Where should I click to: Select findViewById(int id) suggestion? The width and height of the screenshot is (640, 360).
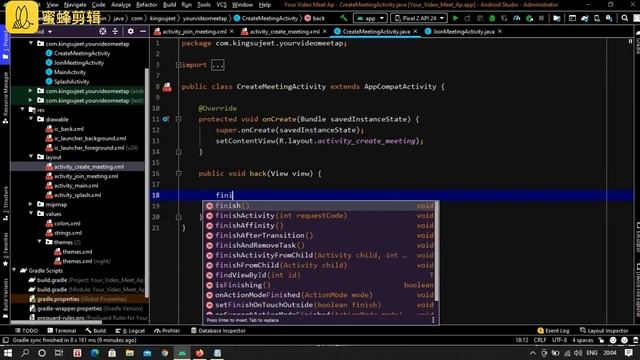320,275
